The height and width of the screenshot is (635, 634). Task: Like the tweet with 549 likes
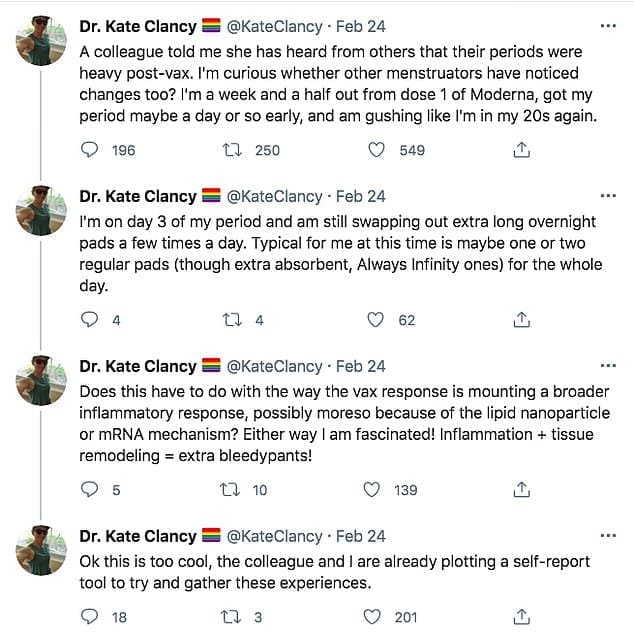377,150
